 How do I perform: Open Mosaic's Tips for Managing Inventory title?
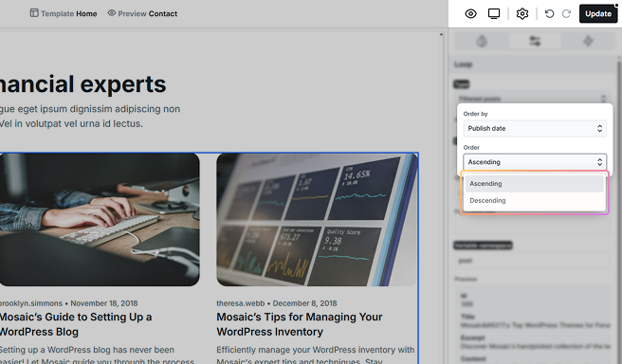tap(300, 324)
